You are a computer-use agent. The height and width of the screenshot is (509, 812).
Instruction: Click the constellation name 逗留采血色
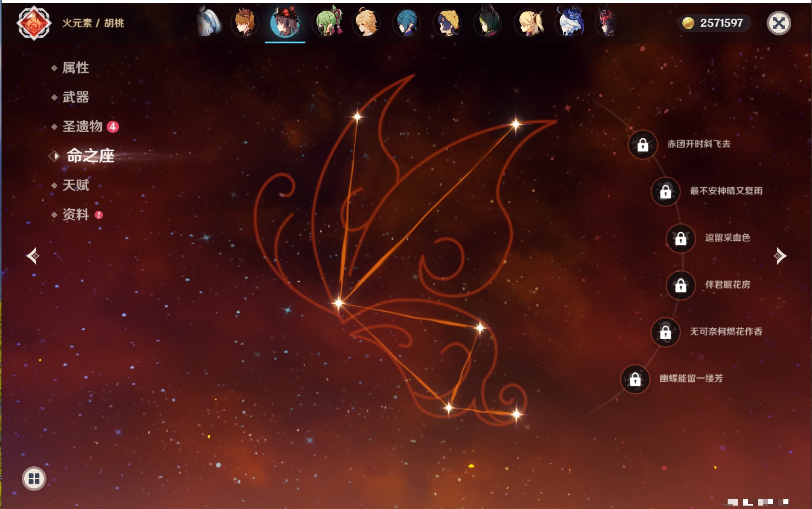(728, 237)
